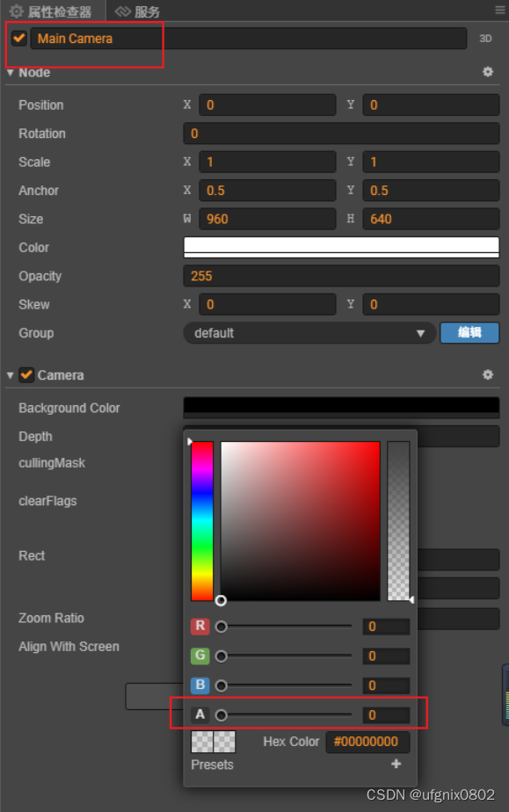Click the second transparent color preview swatch

(x=225, y=742)
